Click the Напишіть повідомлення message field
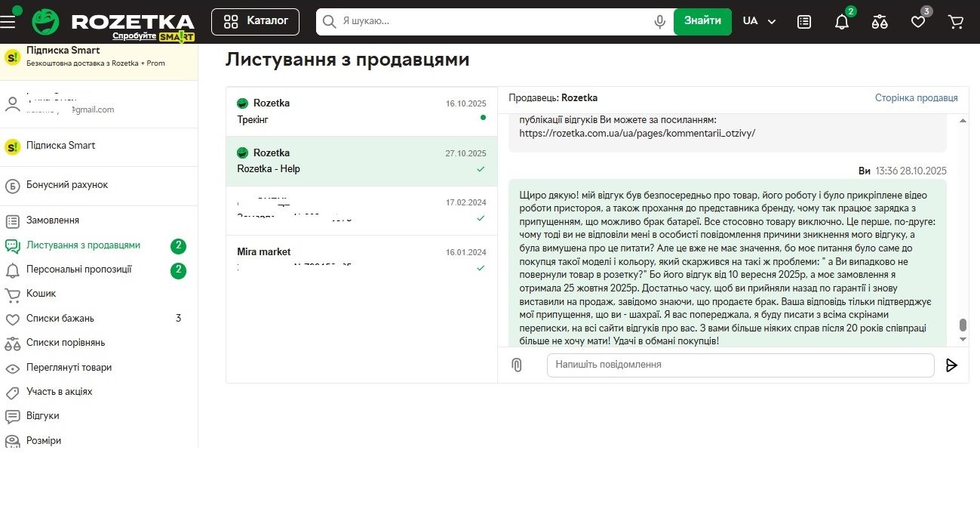 (x=740, y=365)
